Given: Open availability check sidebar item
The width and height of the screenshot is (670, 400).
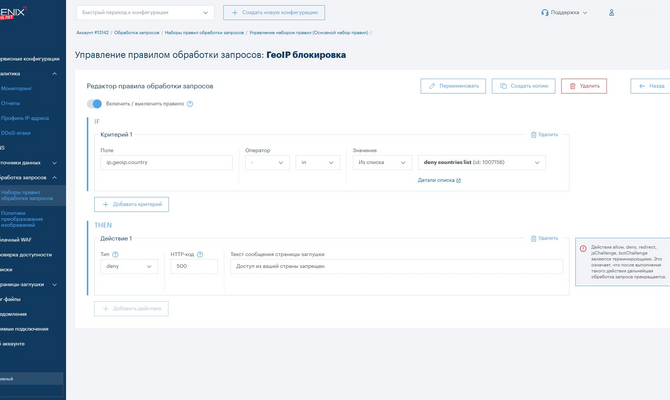Looking at the screenshot, I should [26, 255].
